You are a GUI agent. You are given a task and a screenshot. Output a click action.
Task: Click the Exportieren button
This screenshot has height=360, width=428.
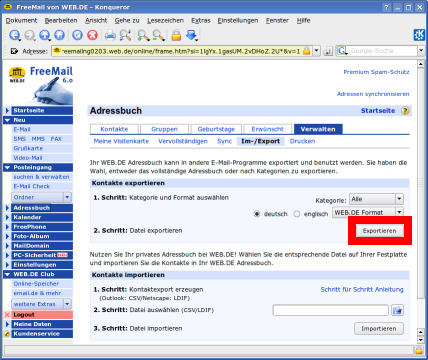[x=380, y=231]
